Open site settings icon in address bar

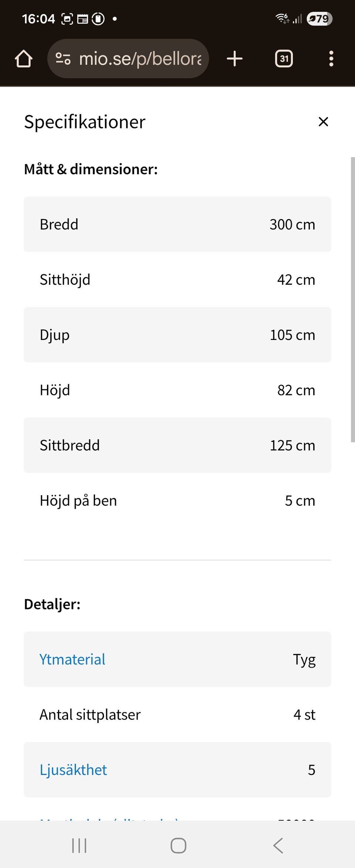point(63,59)
